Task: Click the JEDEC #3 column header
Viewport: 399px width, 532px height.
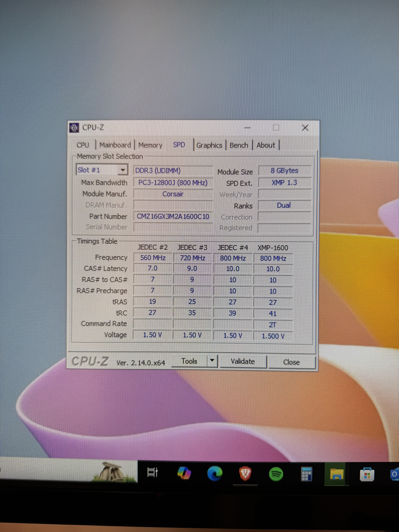Action: click(192, 247)
